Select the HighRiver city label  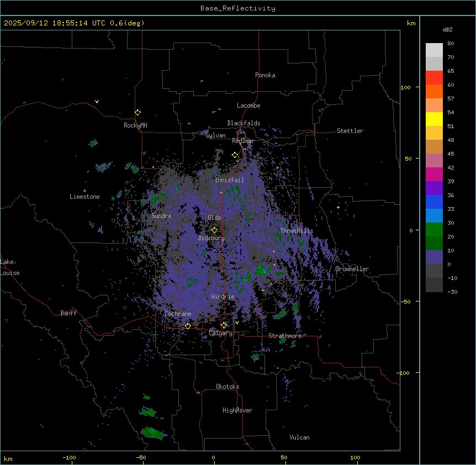(x=237, y=410)
